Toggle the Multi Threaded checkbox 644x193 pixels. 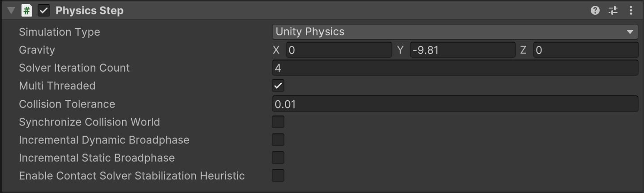(278, 86)
